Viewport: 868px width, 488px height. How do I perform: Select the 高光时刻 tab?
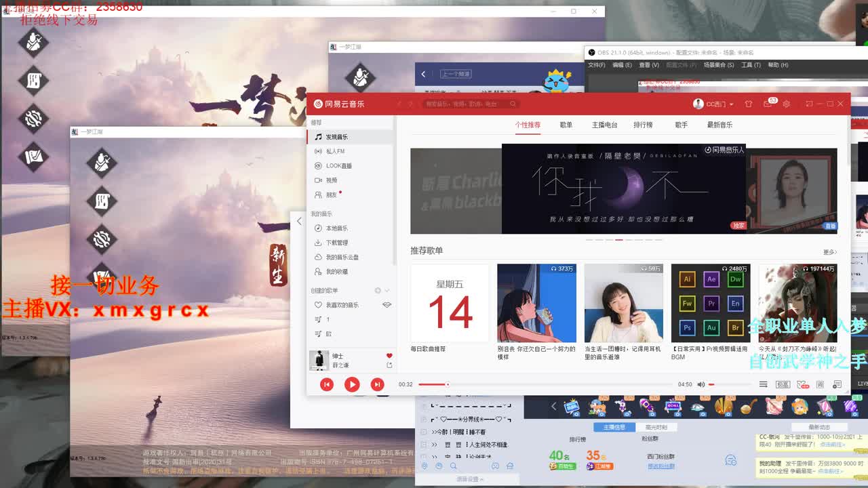click(x=656, y=427)
